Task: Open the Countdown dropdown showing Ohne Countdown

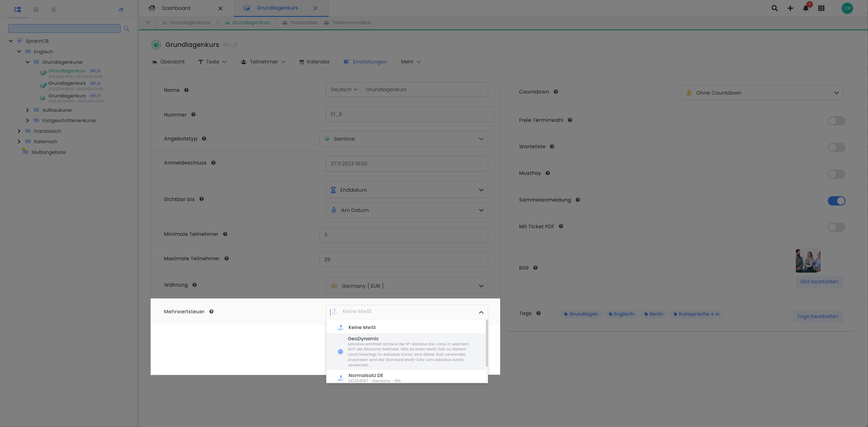Action: click(762, 93)
